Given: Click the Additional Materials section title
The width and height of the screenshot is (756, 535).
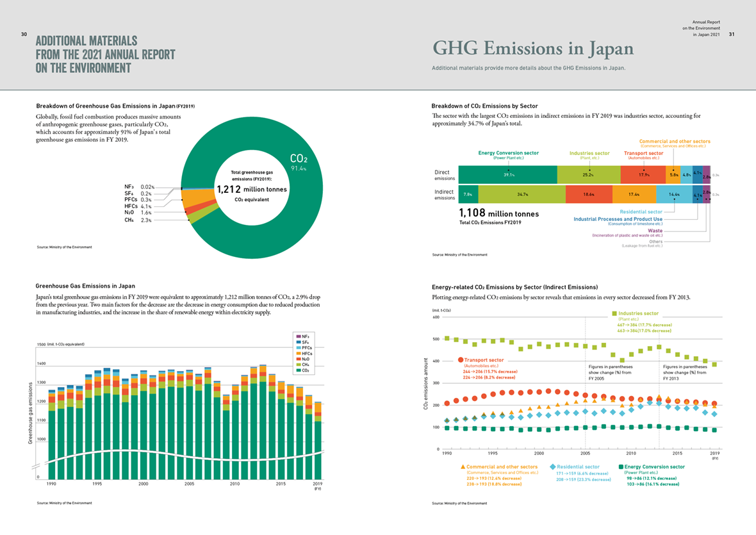Looking at the screenshot, I should (x=105, y=54).
